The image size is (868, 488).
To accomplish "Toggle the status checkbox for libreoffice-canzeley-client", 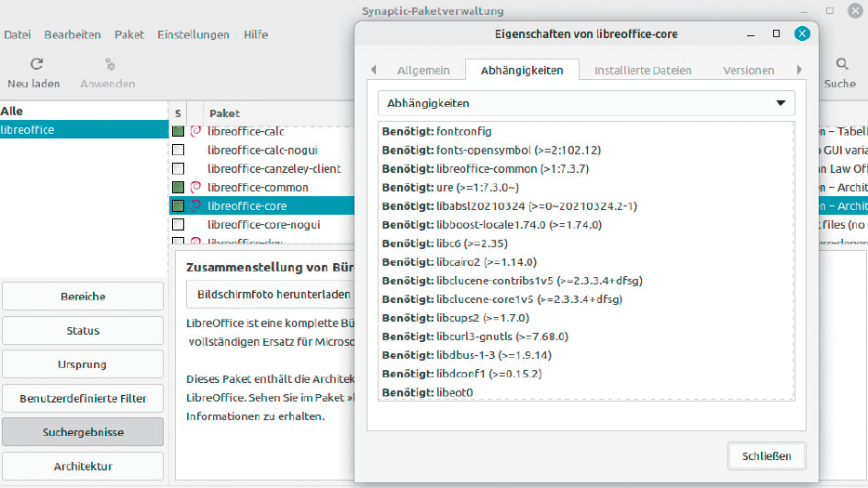I will tap(179, 169).
